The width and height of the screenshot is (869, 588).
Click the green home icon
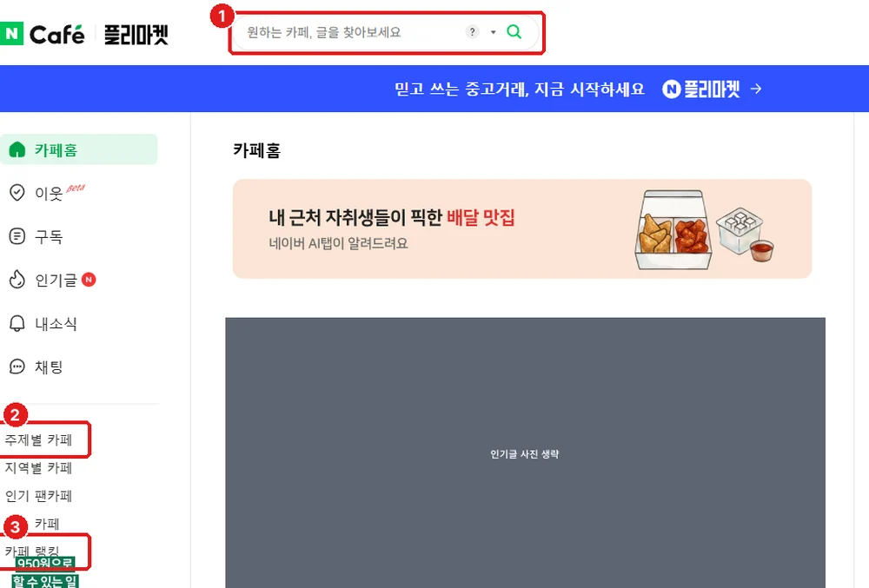tap(17, 149)
